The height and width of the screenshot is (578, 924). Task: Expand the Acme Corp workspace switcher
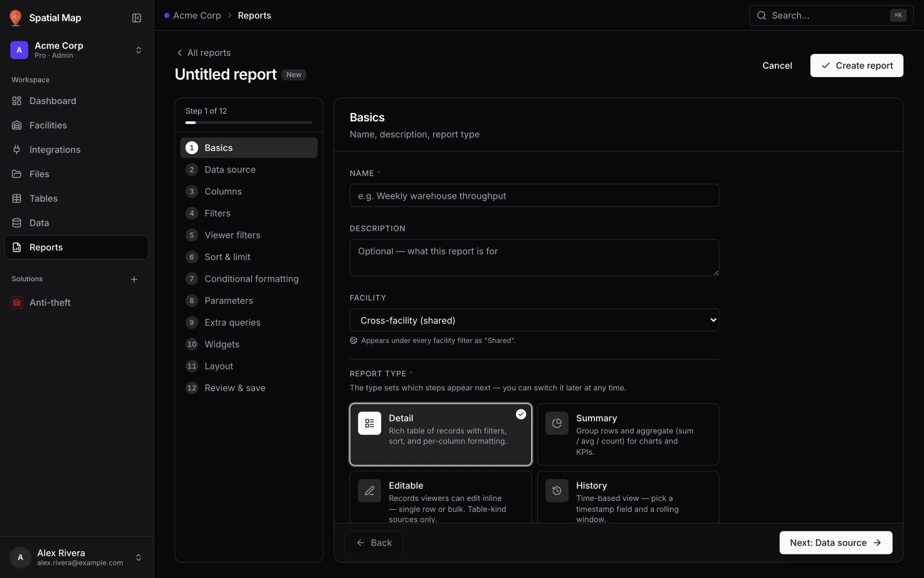(x=77, y=50)
